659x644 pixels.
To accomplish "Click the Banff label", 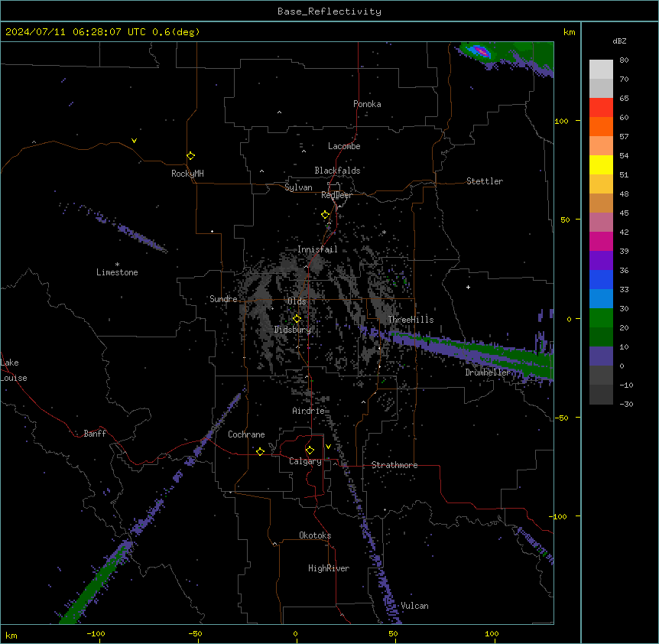I will click(95, 434).
